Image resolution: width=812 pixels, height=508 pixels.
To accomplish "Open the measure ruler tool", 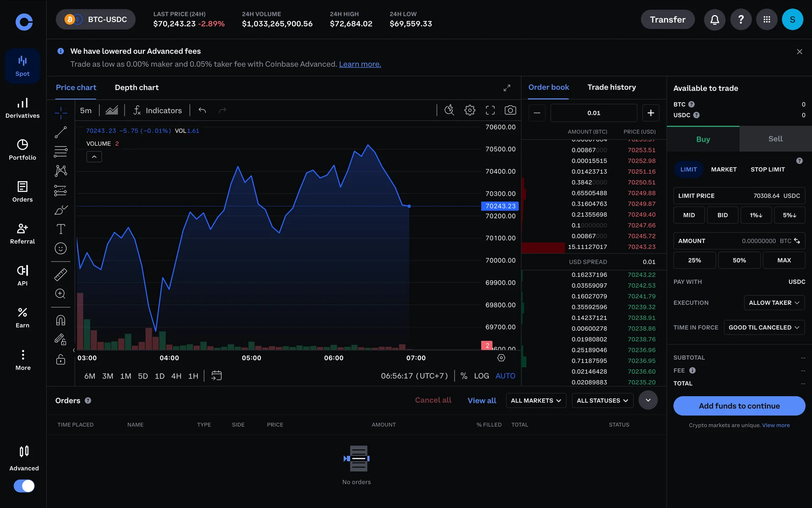I will click(x=60, y=275).
